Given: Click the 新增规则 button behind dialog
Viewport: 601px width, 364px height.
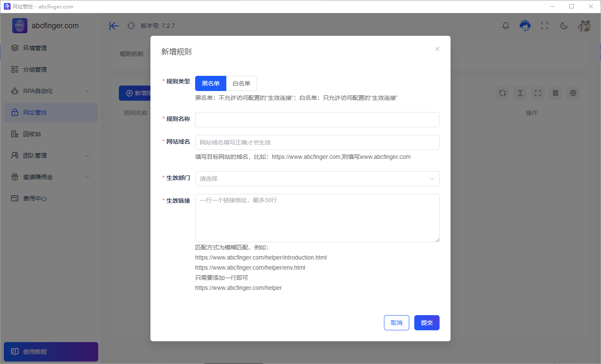Looking at the screenshot, I should (x=135, y=93).
